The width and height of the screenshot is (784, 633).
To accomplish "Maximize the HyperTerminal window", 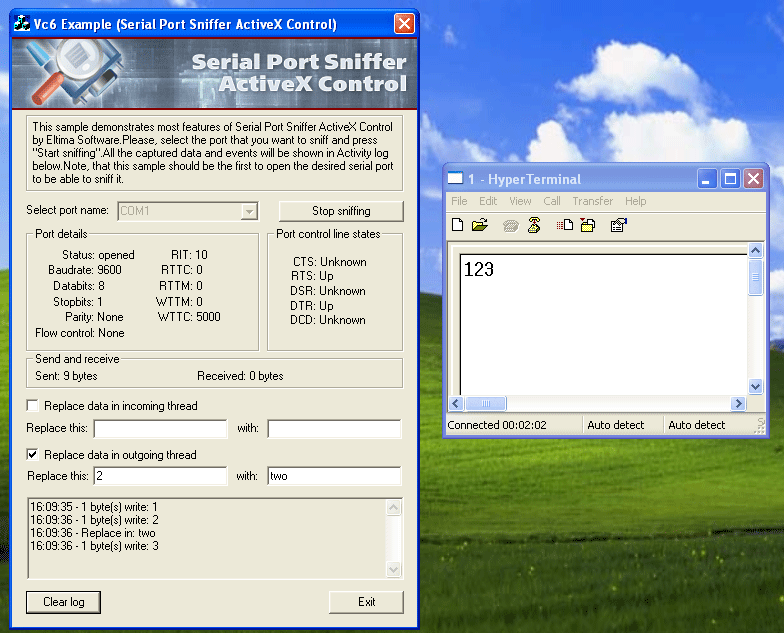I will tap(730, 179).
